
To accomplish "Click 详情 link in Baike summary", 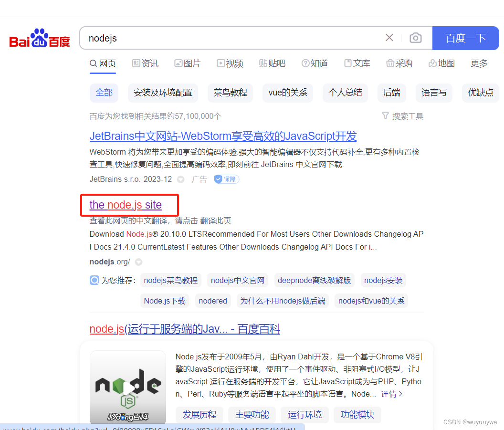I will [391, 394].
